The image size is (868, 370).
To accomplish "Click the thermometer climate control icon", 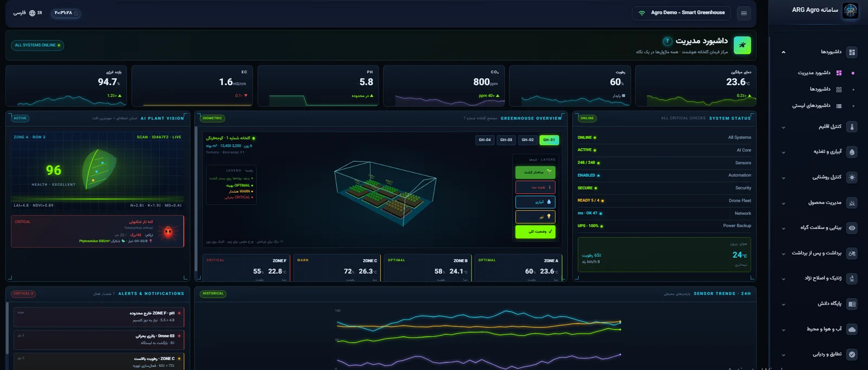I will point(852,127).
